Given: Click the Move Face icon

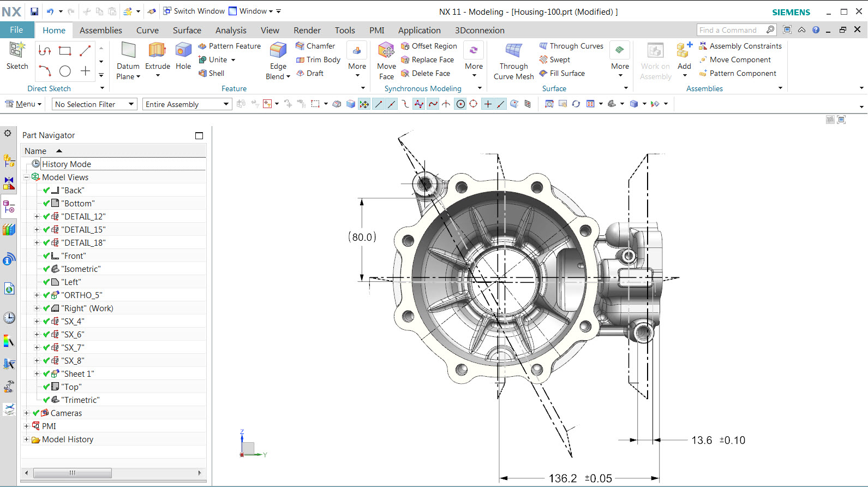Looking at the screenshot, I should (x=386, y=51).
